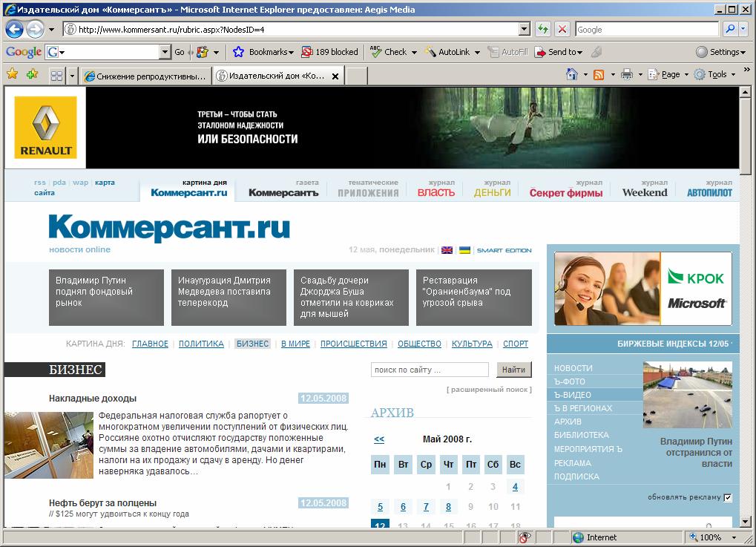The image size is (756, 547).
Task: Click the Найти search button
Action: (x=514, y=370)
